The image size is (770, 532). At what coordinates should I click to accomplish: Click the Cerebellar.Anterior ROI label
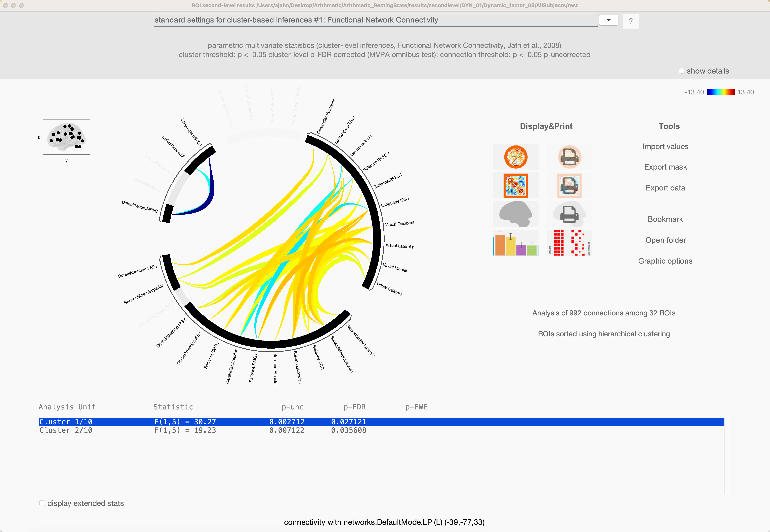point(232,367)
